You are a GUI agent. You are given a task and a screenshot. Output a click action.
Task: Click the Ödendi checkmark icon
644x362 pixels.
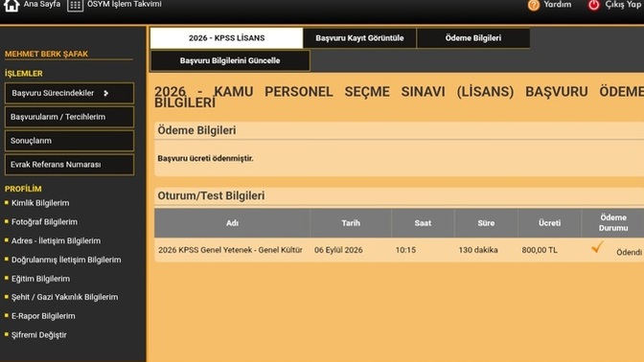597,247
